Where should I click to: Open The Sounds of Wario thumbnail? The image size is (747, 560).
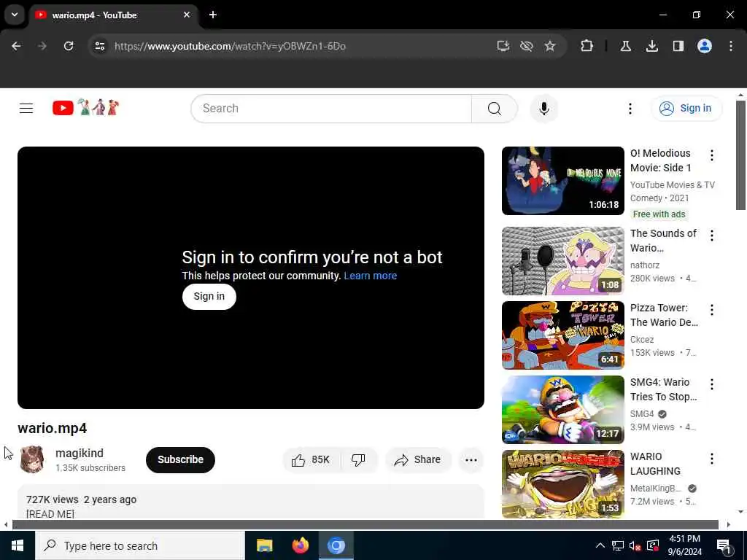[562, 261]
